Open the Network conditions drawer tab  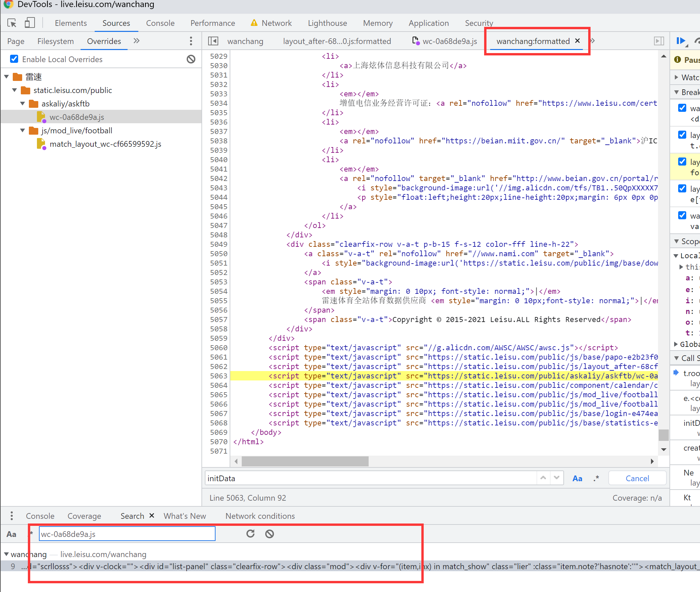[260, 516]
